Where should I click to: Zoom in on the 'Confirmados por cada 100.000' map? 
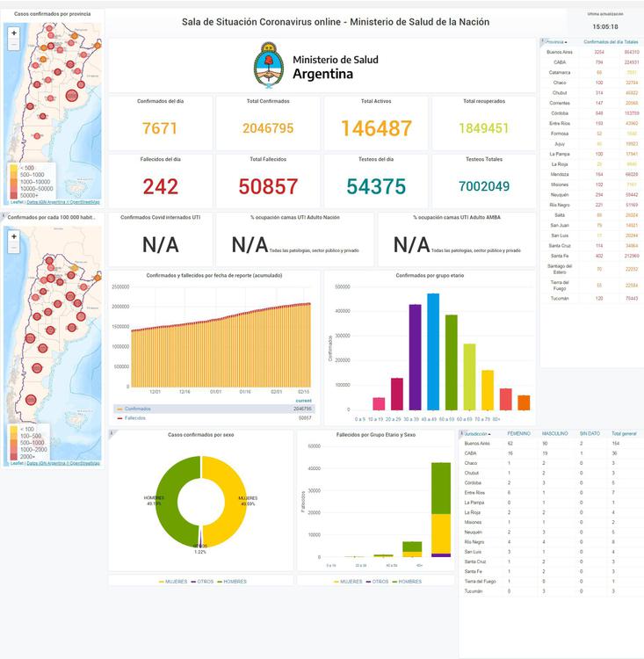coord(13,235)
